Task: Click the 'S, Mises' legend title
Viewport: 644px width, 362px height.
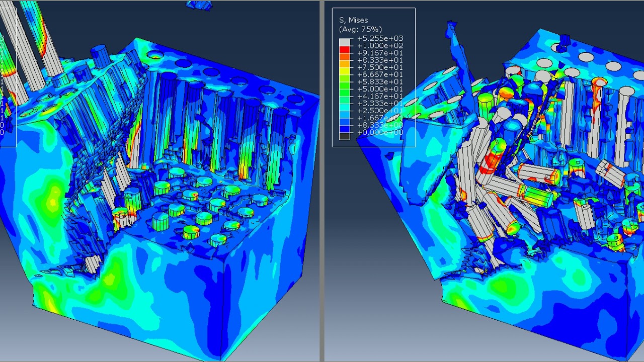Action: 353,21
